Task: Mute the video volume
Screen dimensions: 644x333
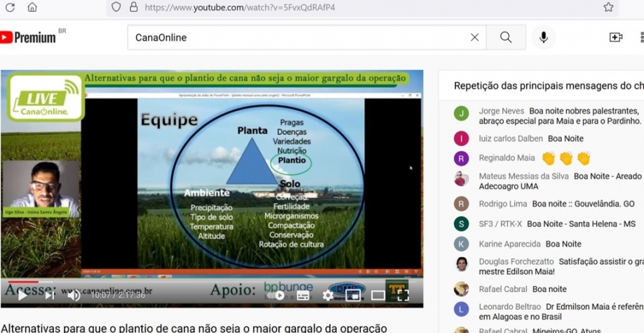Action: (x=74, y=296)
